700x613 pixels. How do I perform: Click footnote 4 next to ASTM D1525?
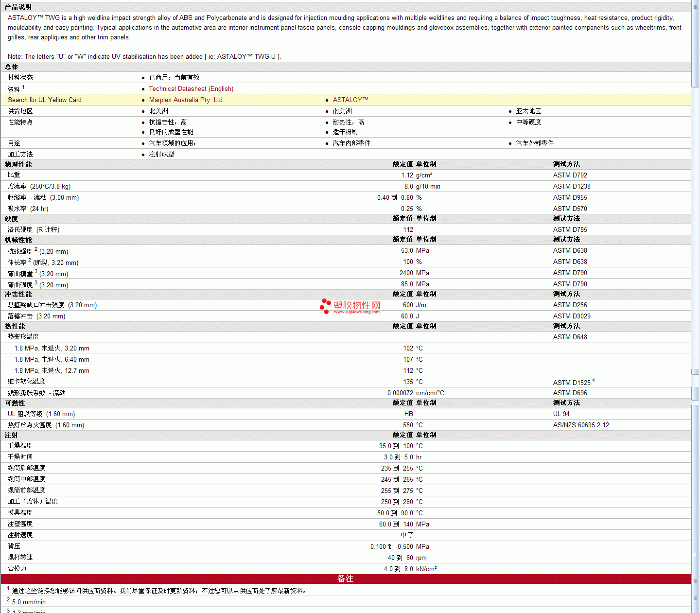pos(594,381)
